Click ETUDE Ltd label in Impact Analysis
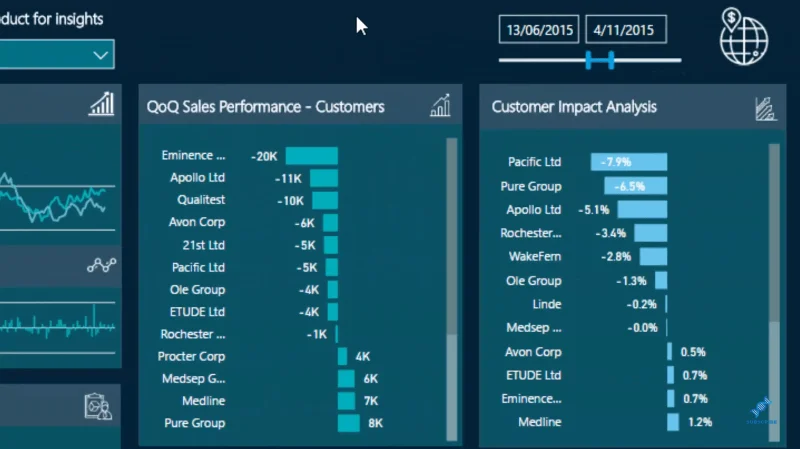Screen dimensions: 800x449 (x=534, y=376)
